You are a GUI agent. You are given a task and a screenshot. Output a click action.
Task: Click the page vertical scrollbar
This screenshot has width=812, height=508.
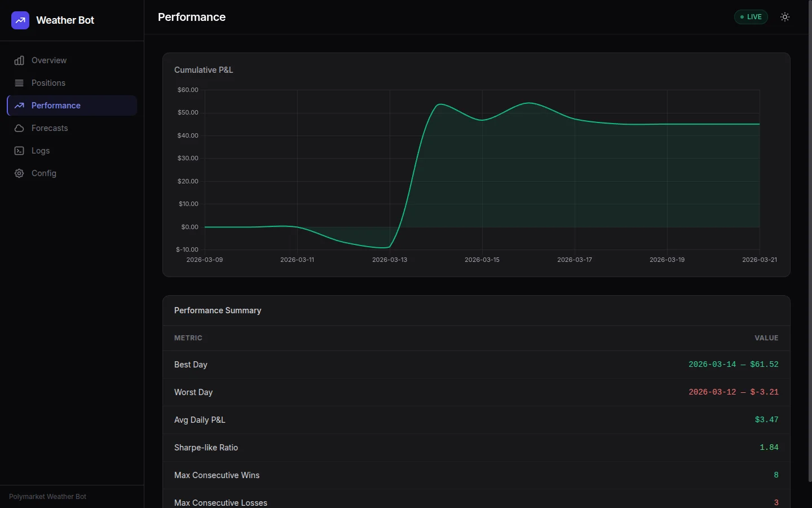point(809,243)
